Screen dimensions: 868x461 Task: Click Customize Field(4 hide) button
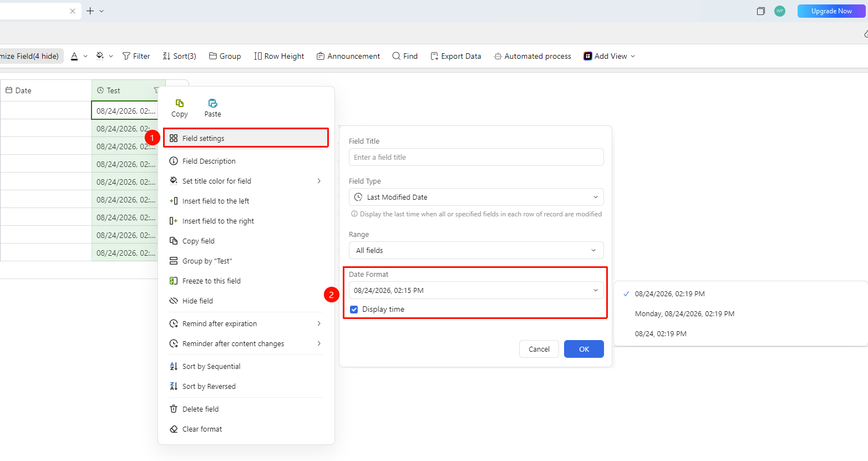[32, 56]
